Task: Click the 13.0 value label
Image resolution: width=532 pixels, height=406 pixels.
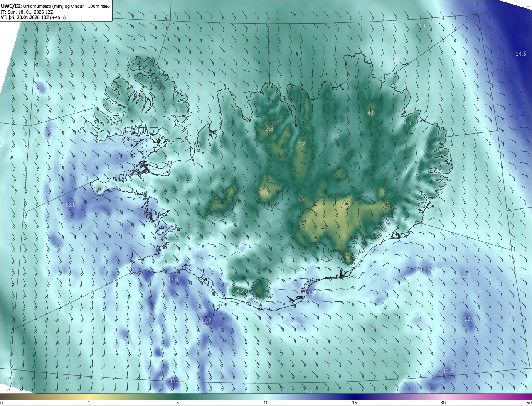Action: (x=71, y=205)
